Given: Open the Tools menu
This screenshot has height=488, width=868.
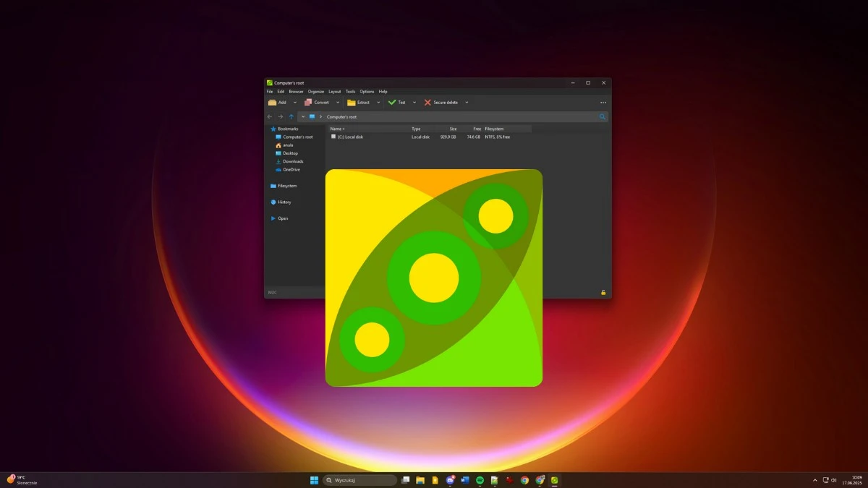Looking at the screenshot, I should click(350, 92).
